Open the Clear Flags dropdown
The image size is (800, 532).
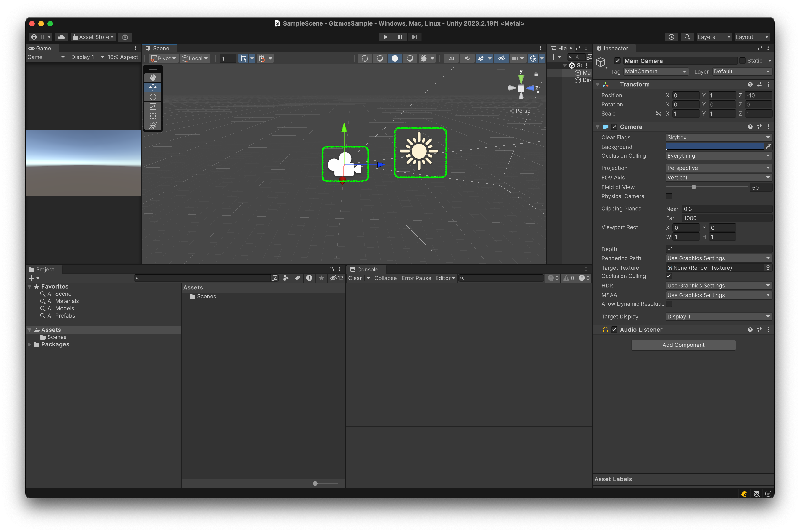718,137
